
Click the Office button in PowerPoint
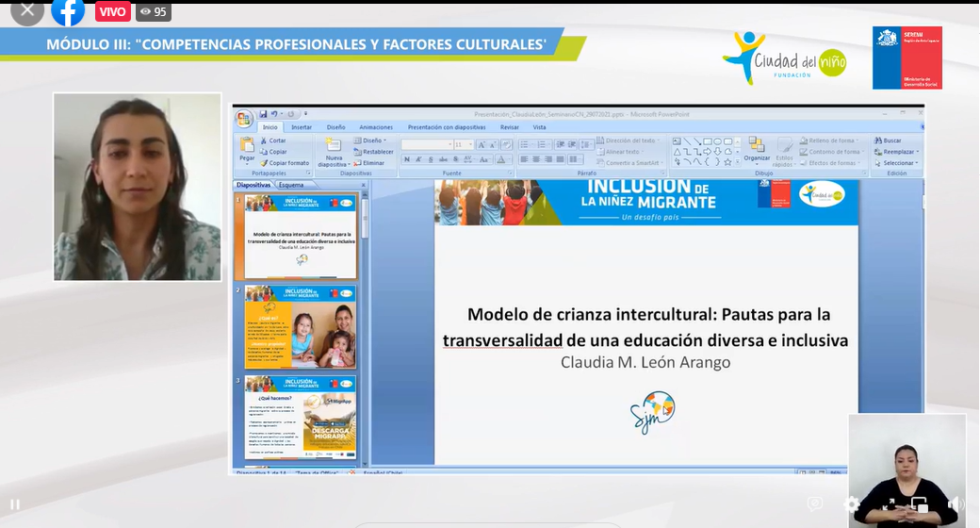coord(244,116)
